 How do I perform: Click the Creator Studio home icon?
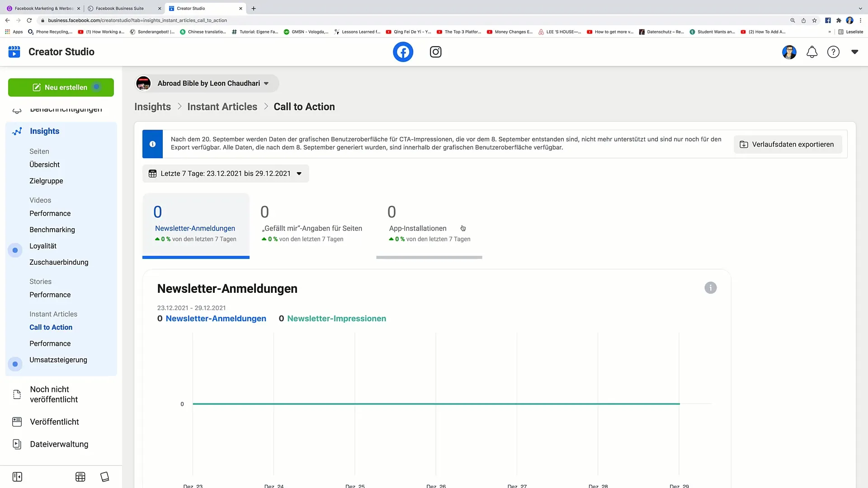[x=14, y=52]
